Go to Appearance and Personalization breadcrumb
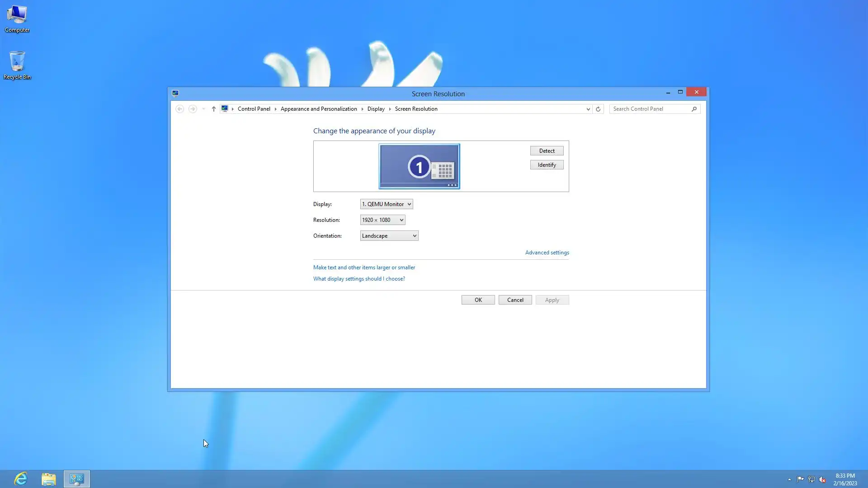 [319, 109]
